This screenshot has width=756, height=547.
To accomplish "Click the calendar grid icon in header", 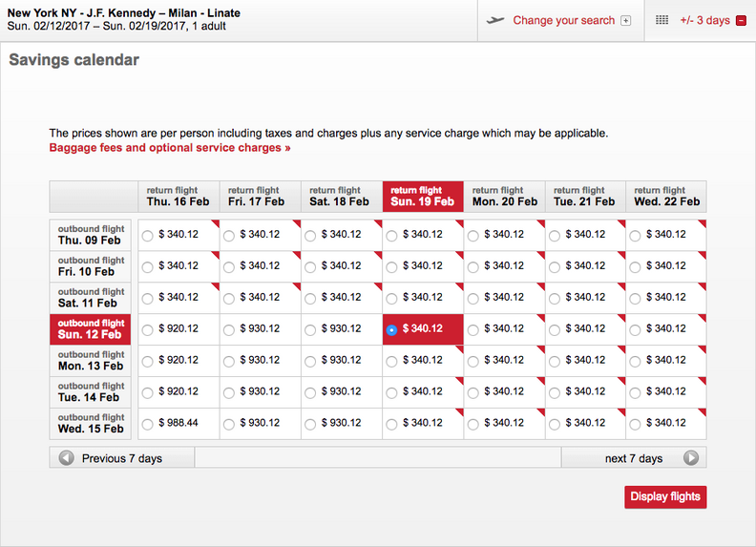I will 662,20.
